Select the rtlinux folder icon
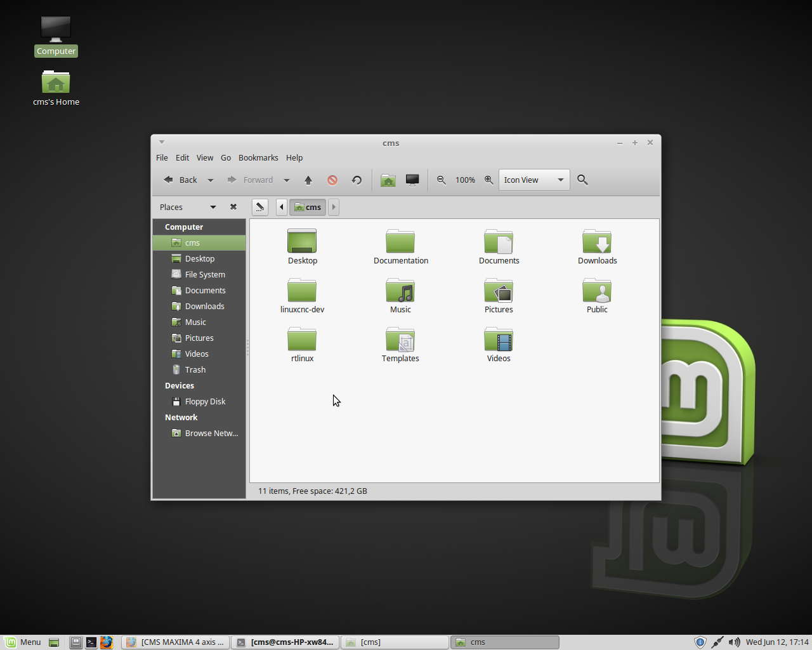 (302, 345)
